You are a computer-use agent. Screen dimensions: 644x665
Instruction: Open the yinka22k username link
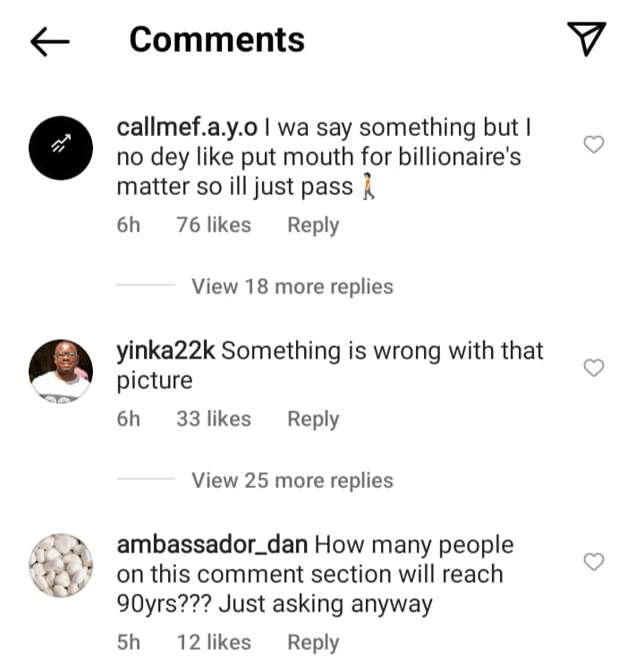pyautogui.click(x=166, y=351)
